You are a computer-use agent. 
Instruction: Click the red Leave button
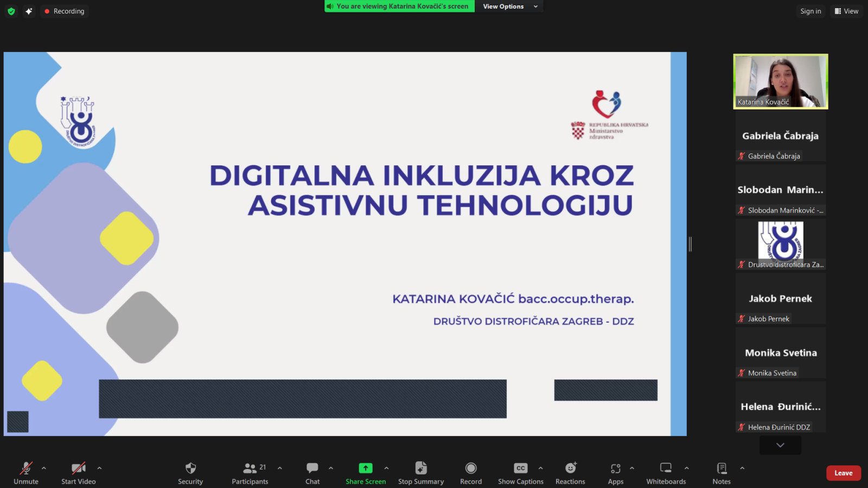pyautogui.click(x=843, y=473)
